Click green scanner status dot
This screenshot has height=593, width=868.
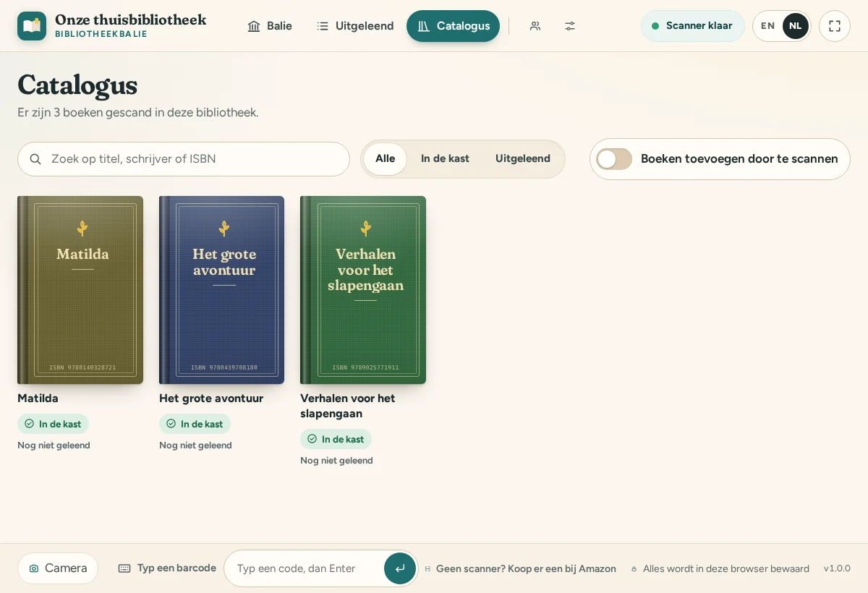tap(655, 26)
